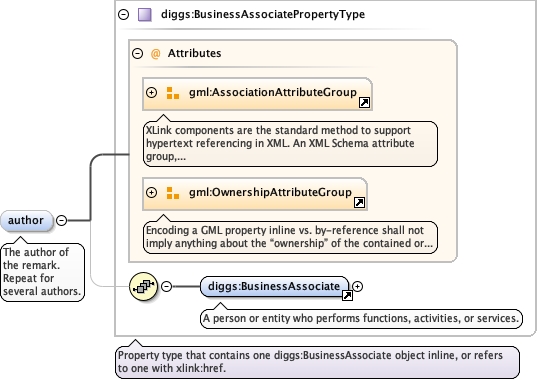Screen dimensions: 538x382
Task: Select the gml:OwnershipAttributeGroup label
Action: pyautogui.click(x=270, y=192)
